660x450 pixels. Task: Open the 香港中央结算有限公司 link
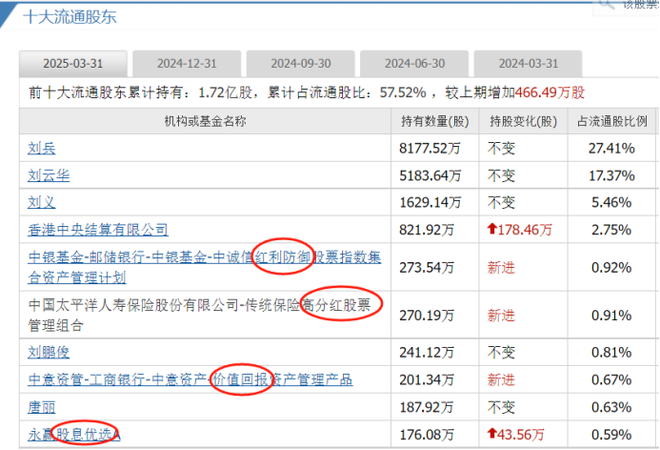pyautogui.click(x=98, y=230)
